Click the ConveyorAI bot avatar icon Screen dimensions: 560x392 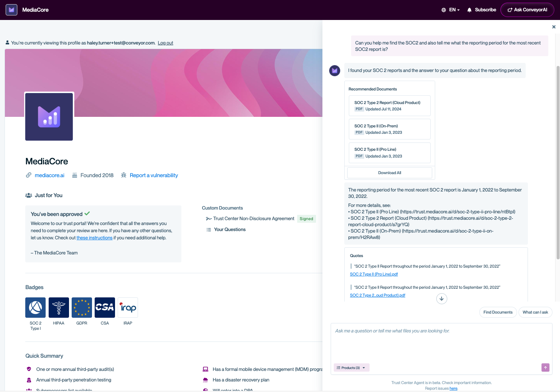pyautogui.click(x=334, y=70)
